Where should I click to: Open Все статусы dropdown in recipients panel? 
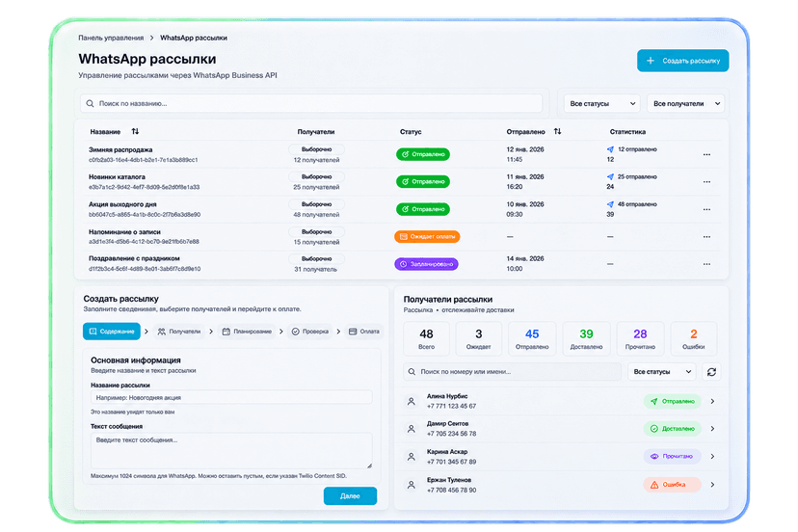coord(661,372)
